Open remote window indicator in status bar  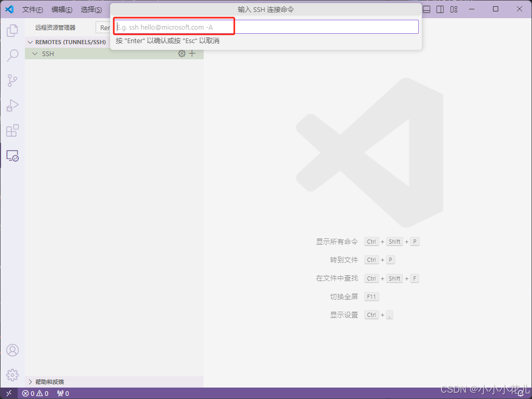click(x=9, y=393)
